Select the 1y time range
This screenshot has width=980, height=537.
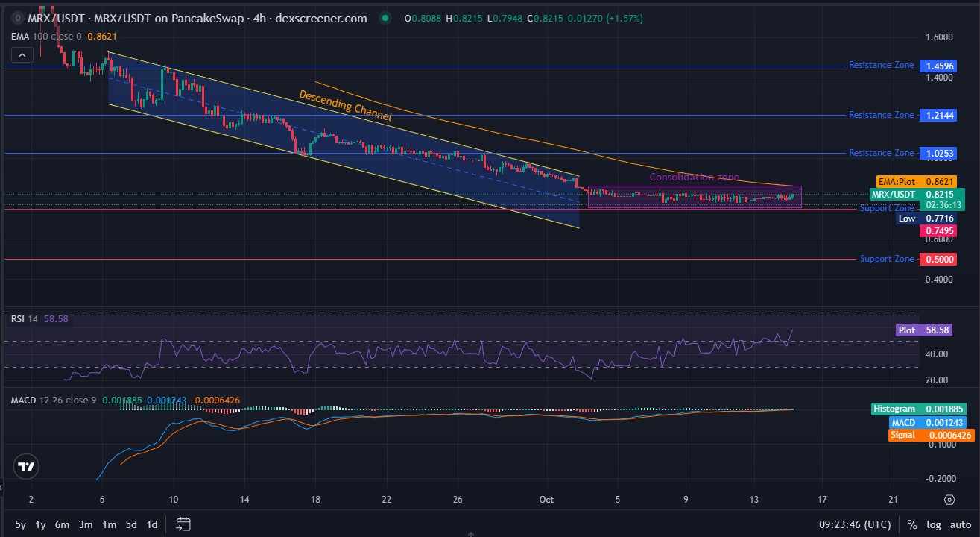(40, 524)
